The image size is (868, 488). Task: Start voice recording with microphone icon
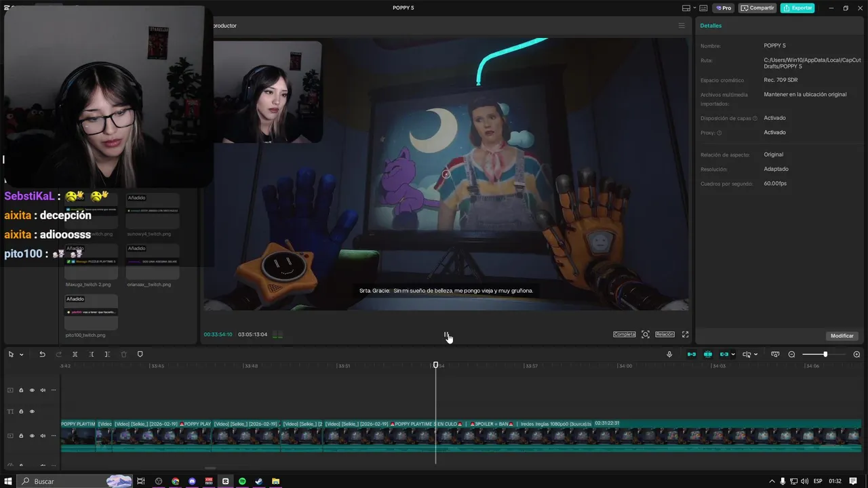pos(669,354)
